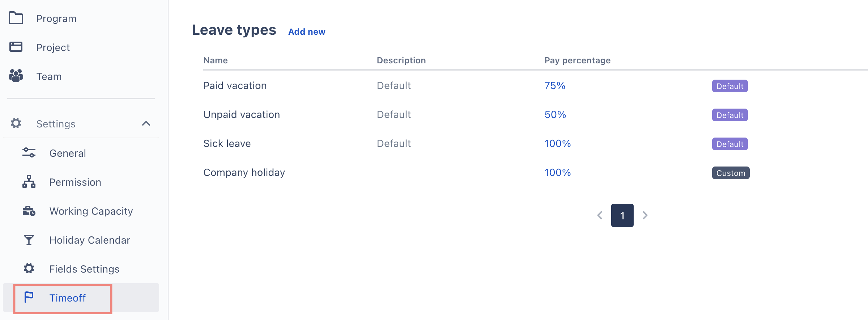Image resolution: width=868 pixels, height=320 pixels.
Task: Click the Permission hierarchy icon
Action: 29,182
